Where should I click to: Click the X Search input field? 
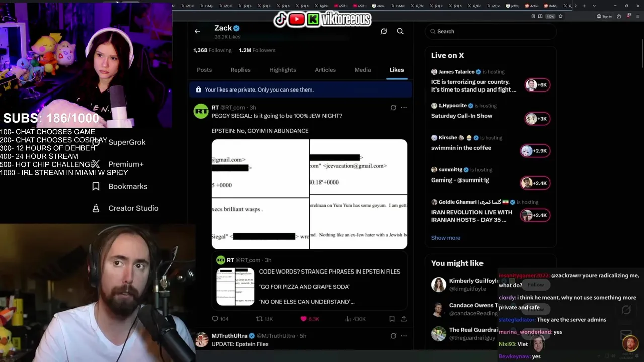pos(491,31)
